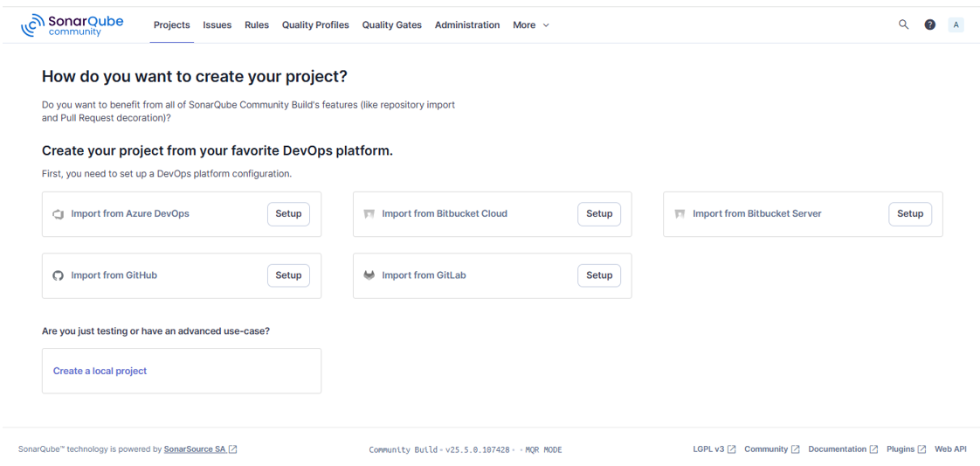The height and width of the screenshot is (466, 980).
Task: Click the Bitbucket Server icon
Action: point(680,214)
